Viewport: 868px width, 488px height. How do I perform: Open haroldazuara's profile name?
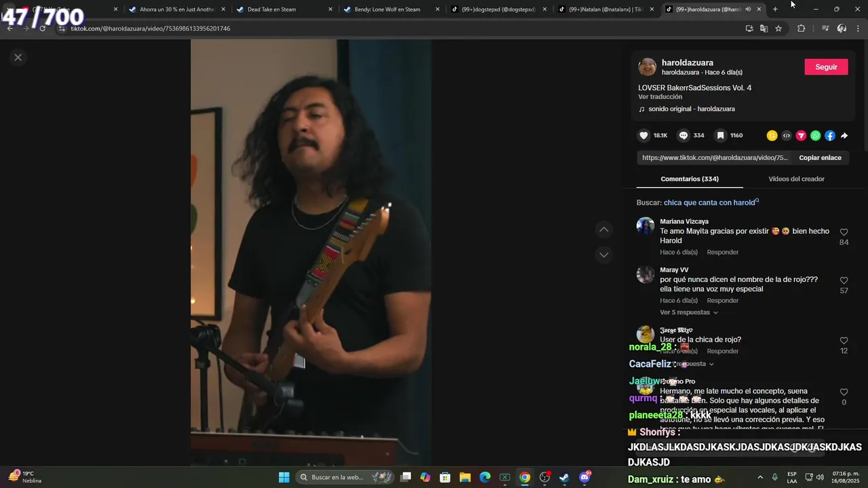688,62
